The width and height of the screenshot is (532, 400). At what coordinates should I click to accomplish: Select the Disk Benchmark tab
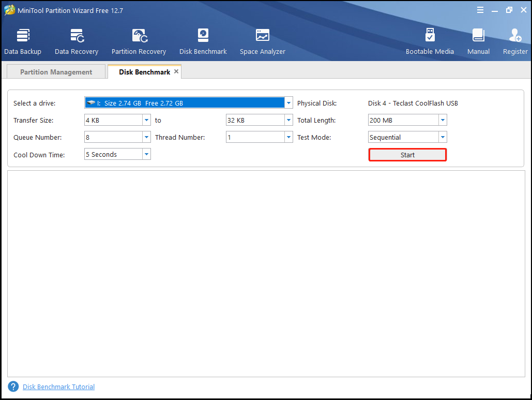145,71
